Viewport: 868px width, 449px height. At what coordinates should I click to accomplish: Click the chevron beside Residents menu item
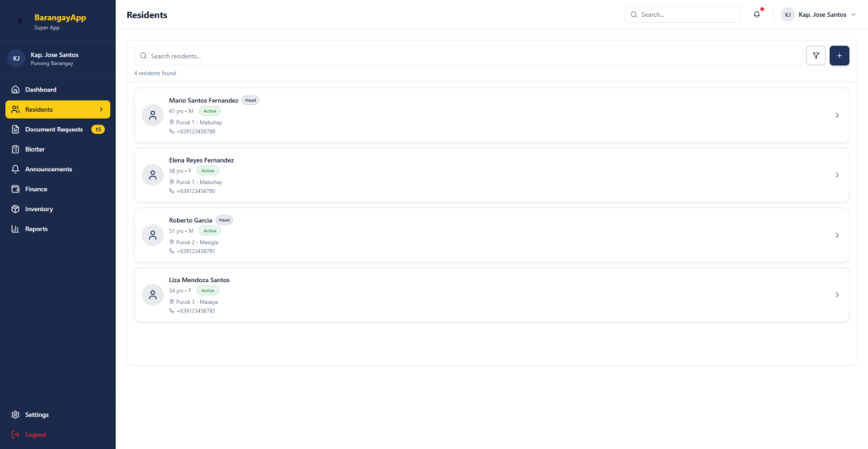pyautogui.click(x=101, y=109)
